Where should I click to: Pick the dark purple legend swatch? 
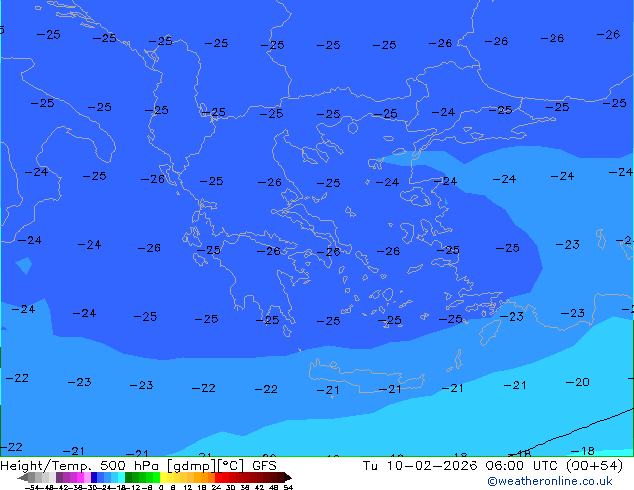[59, 477]
